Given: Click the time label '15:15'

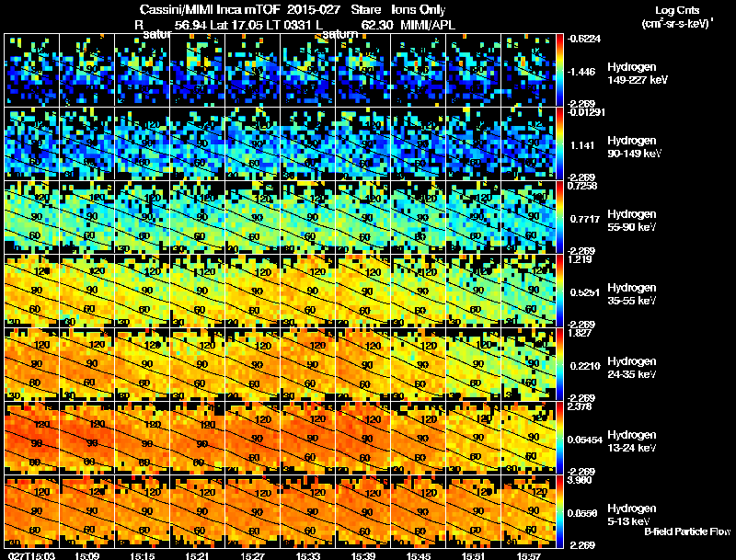Looking at the screenshot, I should coord(142,555).
